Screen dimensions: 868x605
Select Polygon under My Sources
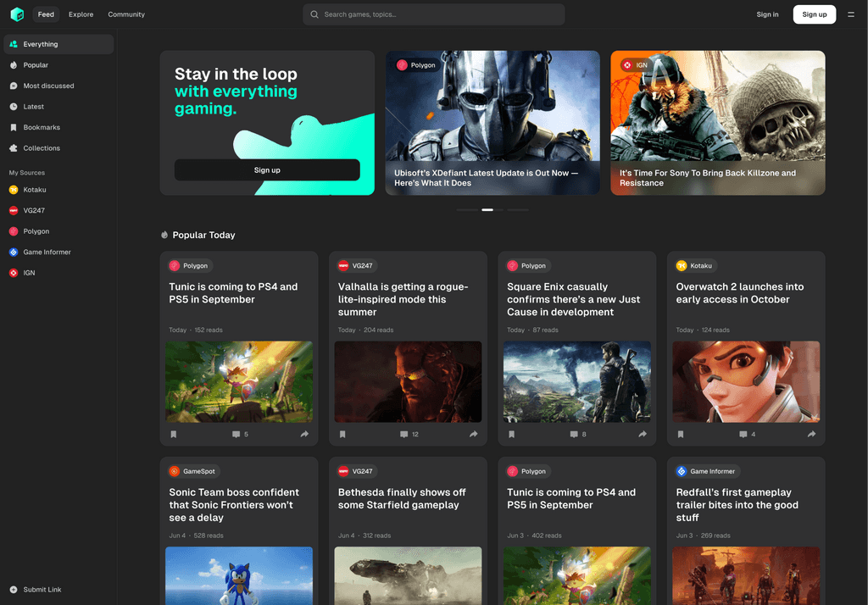(58, 231)
